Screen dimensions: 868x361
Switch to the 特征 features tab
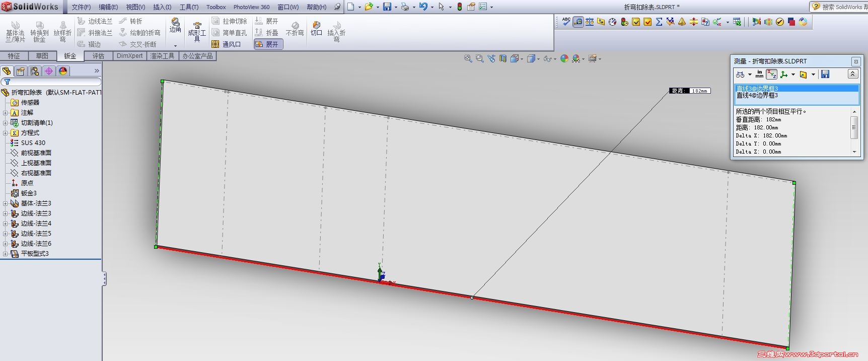14,56
